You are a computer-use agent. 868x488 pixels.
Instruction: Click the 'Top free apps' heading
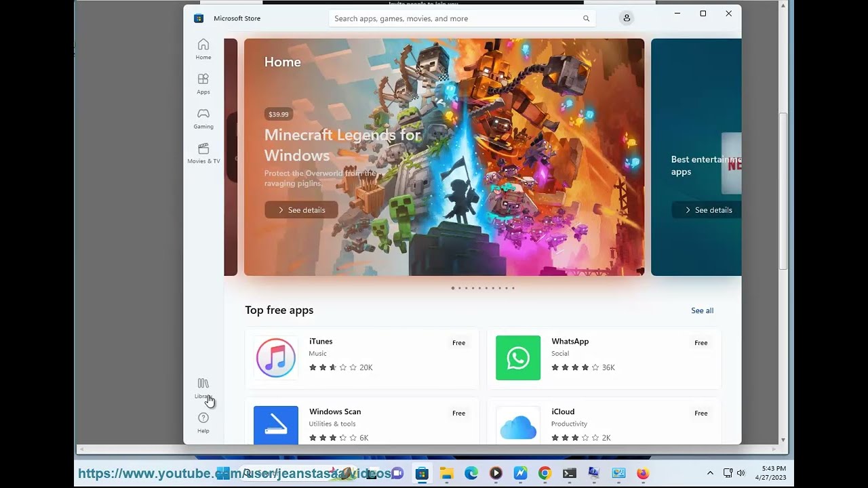point(279,310)
